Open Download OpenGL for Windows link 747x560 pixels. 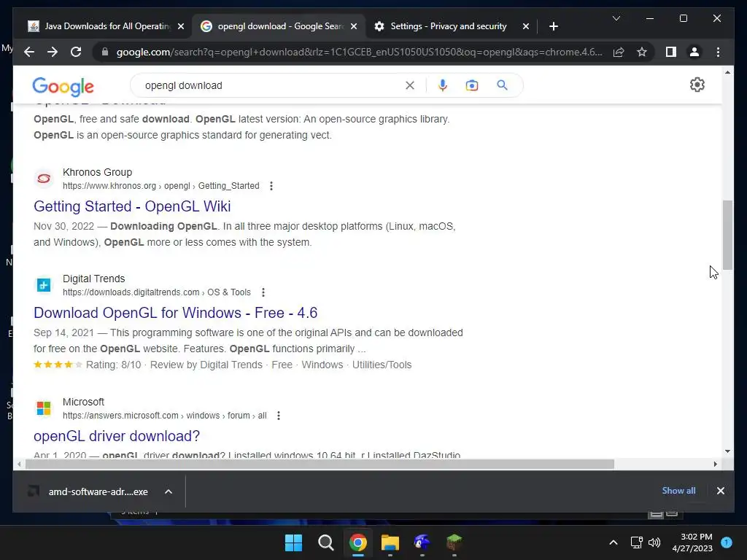[175, 313]
